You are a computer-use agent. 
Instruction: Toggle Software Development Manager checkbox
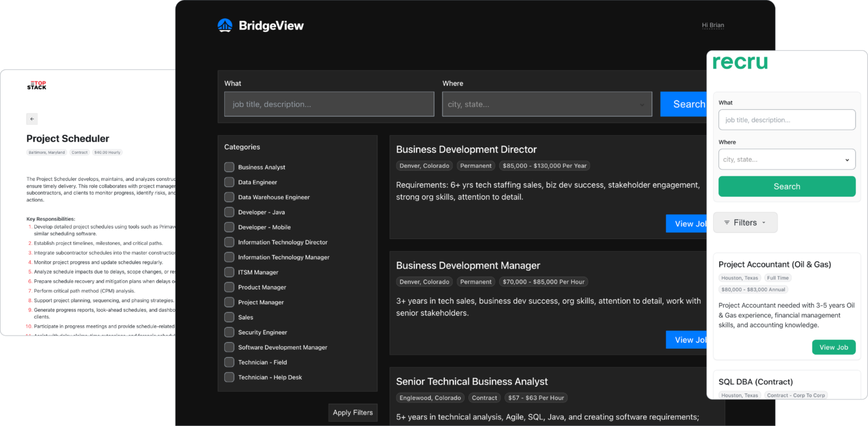point(229,348)
